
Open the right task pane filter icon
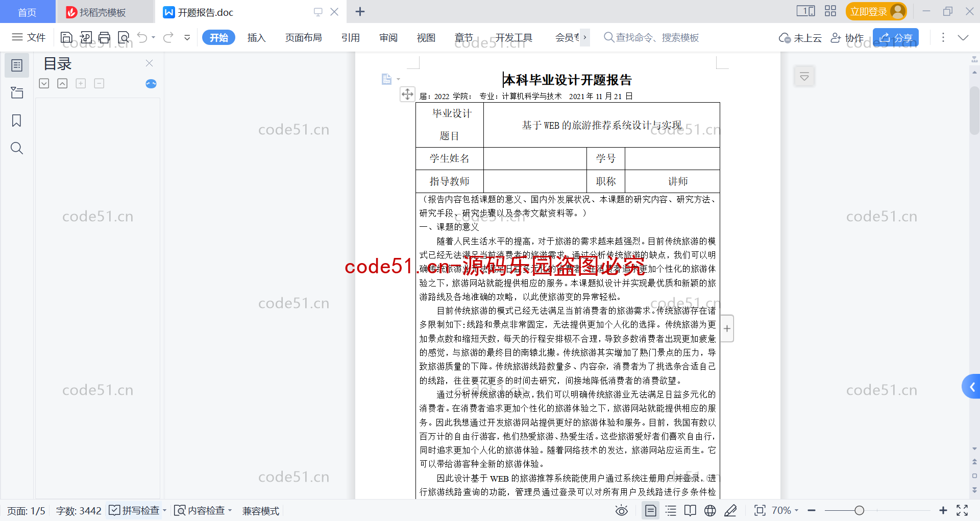[804, 77]
